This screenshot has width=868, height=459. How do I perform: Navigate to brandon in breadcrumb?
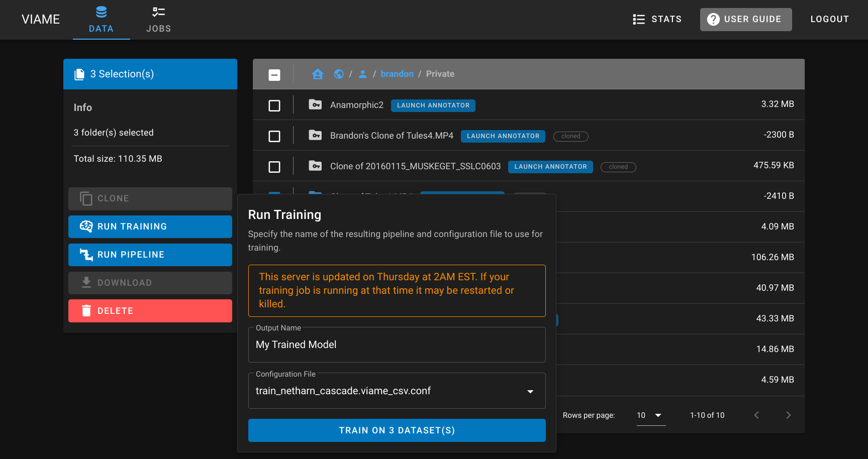(x=397, y=74)
